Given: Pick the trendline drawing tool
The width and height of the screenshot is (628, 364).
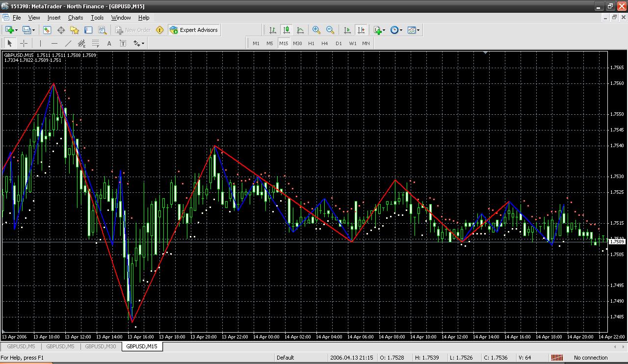Looking at the screenshot, I should 68,43.
